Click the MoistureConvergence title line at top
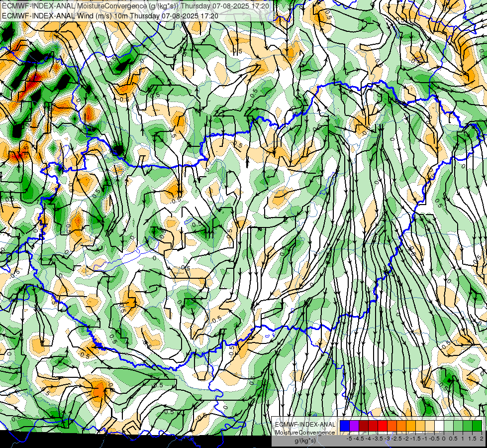This screenshot has height=448, width=487. (x=135, y=6)
